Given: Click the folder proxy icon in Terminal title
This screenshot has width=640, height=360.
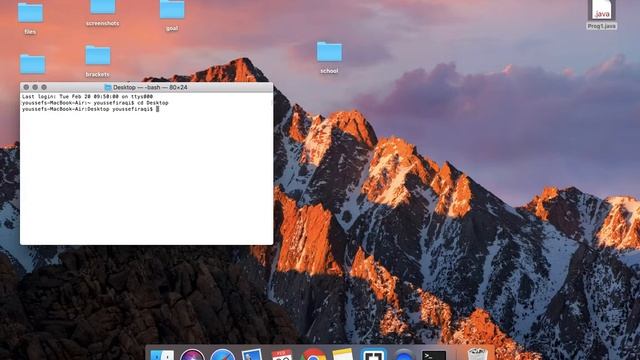Looking at the screenshot, I should tap(108, 87).
